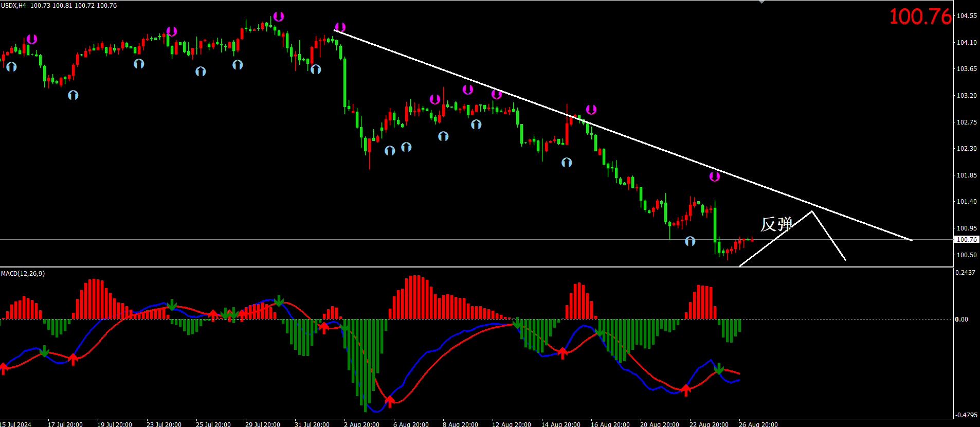
Task: Click the magenta arrow at the trendline's starting point
Action: [x=340, y=27]
